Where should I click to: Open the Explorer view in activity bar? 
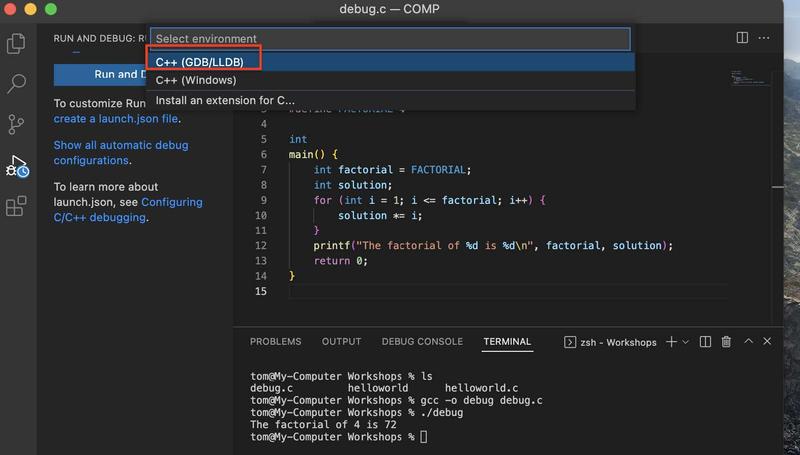coord(16,44)
